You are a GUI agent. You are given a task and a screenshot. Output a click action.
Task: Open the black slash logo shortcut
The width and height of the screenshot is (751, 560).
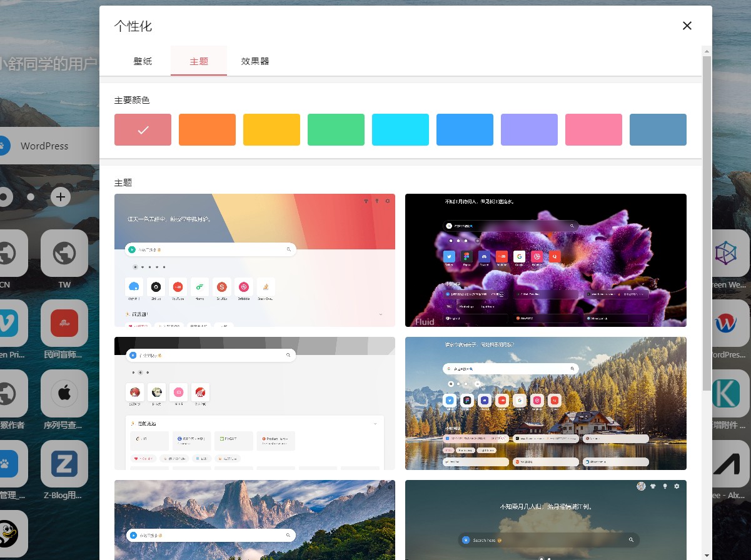pyautogui.click(x=730, y=464)
